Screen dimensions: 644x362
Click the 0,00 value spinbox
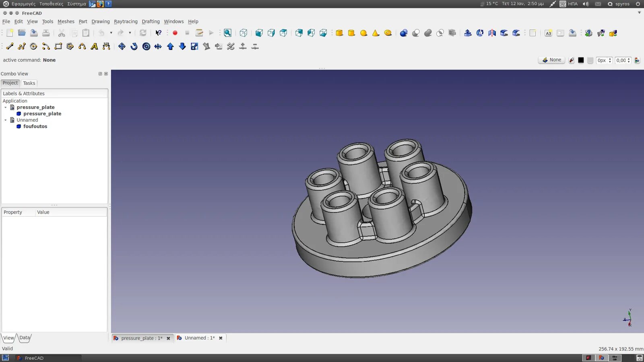click(623, 60)
